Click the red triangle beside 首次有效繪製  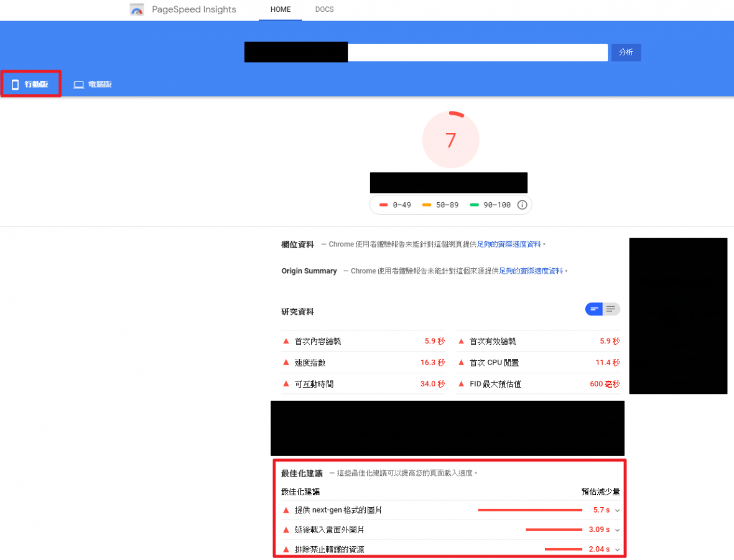[x=461, y=342]
